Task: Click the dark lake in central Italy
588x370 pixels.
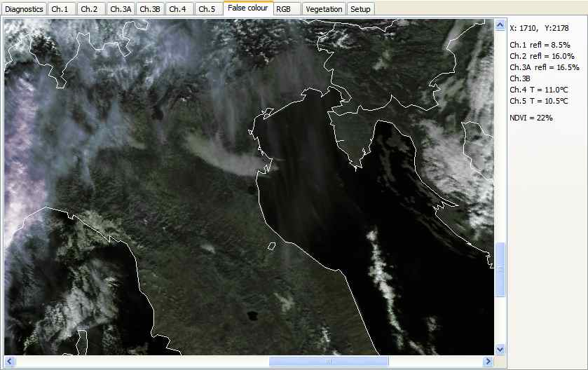Action: pyautogui.click(x=252, y=315)
